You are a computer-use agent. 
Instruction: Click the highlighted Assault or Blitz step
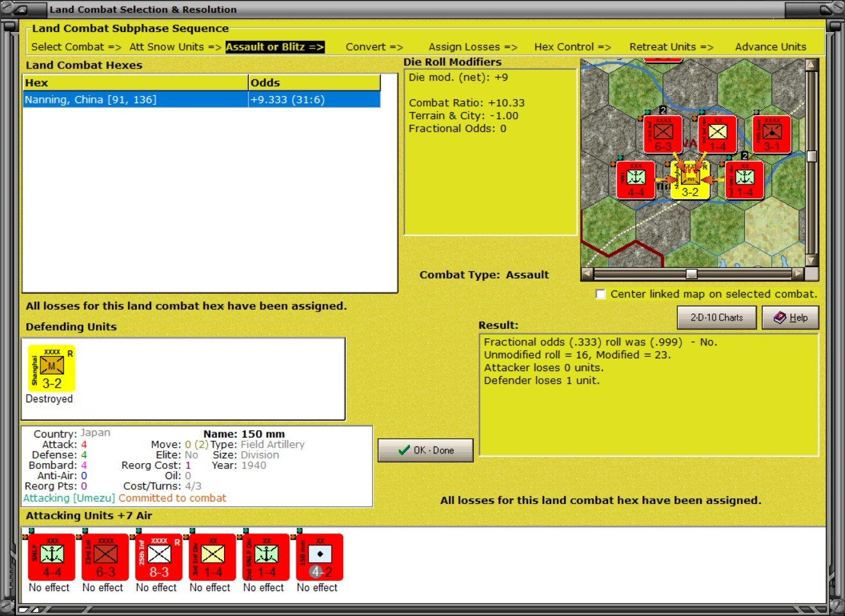tap(275, 47)
